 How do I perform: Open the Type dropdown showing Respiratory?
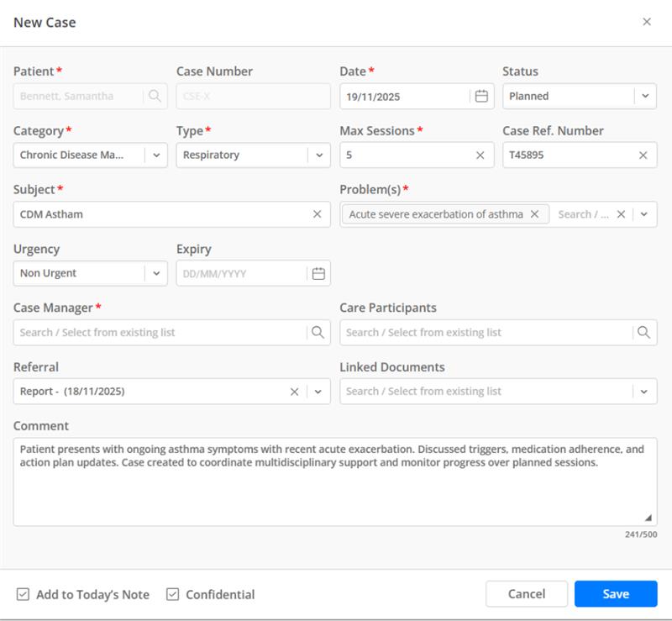pyautogui.click(x=318, y=155)
